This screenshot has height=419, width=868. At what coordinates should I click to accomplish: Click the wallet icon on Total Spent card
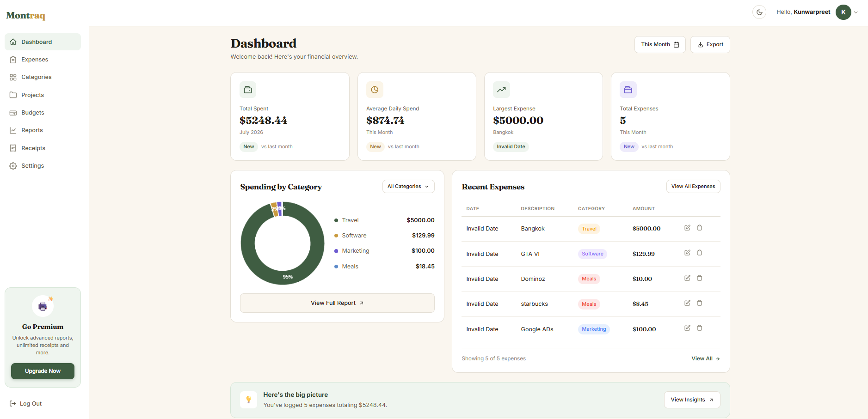click(248, 90)
